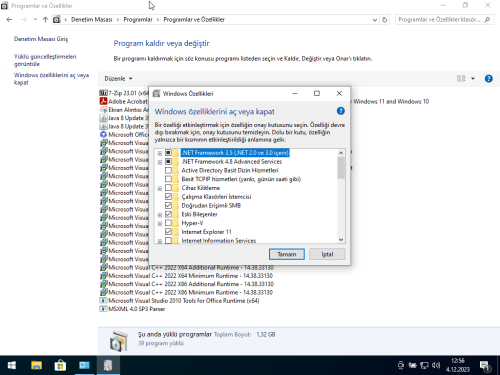
Task: Uncheck Doğrudan Erişimli SMB checkbox
Action: (x=168, y=205)
